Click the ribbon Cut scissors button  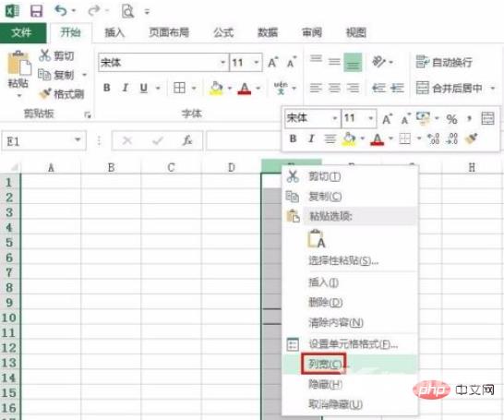coord(56,55)
